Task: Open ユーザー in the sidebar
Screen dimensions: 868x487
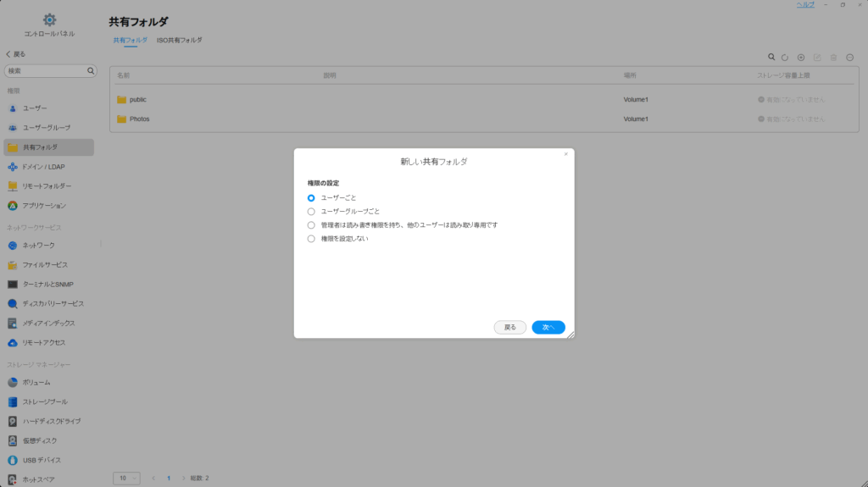Action: click(48, 108)
